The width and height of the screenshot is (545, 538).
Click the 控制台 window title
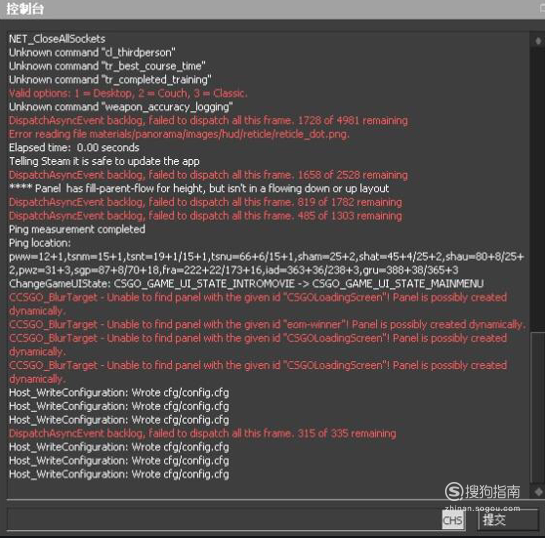click(25, 9)
